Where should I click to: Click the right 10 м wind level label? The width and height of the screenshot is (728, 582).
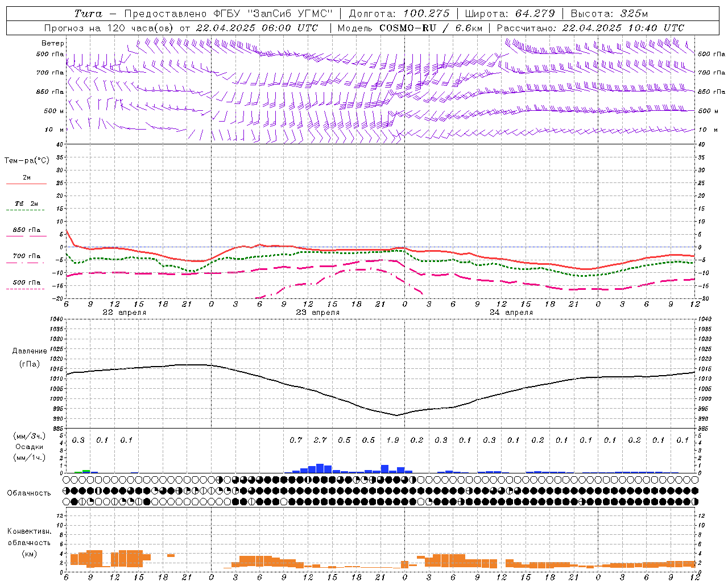(x=707, y=130)
